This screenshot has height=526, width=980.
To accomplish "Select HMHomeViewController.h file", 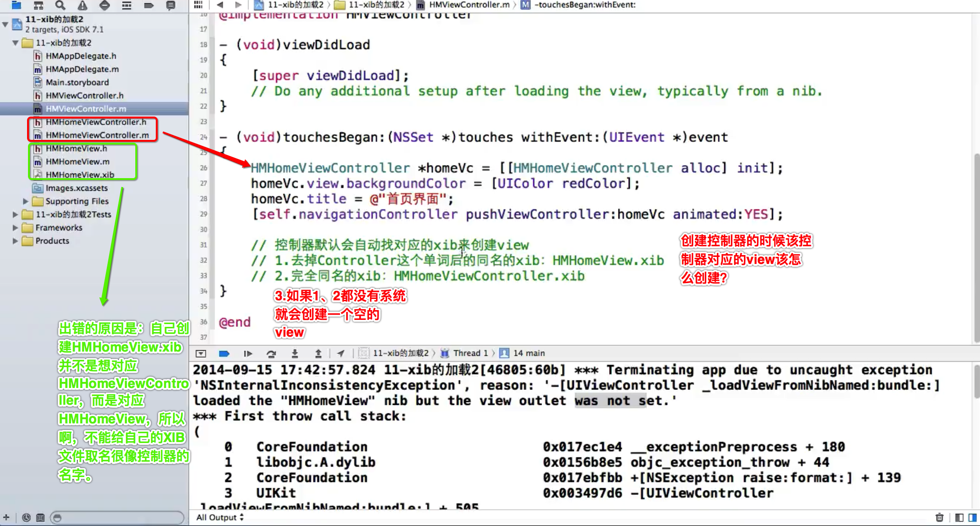I will tap(95, 122).
